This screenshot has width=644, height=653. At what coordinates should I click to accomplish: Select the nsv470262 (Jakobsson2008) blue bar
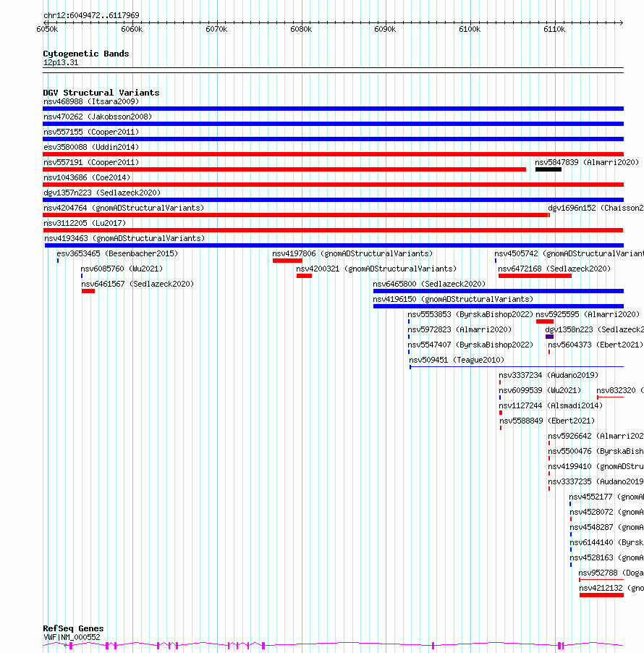[x=333, y=124]
